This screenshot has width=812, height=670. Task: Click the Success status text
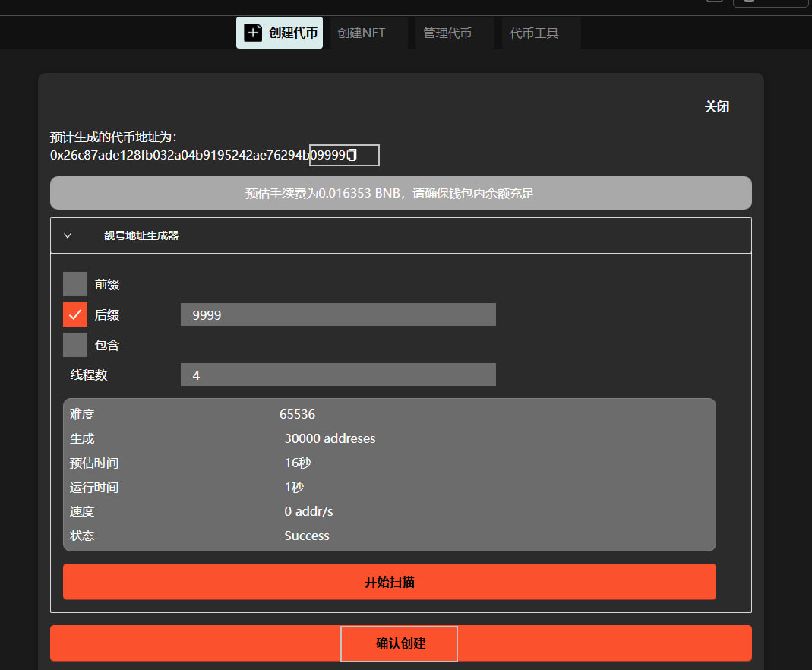point(307,536)
